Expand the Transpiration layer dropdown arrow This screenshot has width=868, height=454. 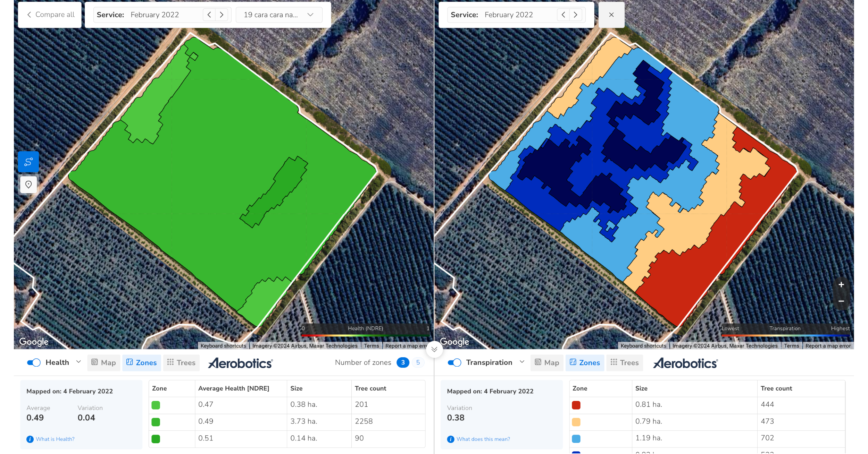[x=522, y=362]
